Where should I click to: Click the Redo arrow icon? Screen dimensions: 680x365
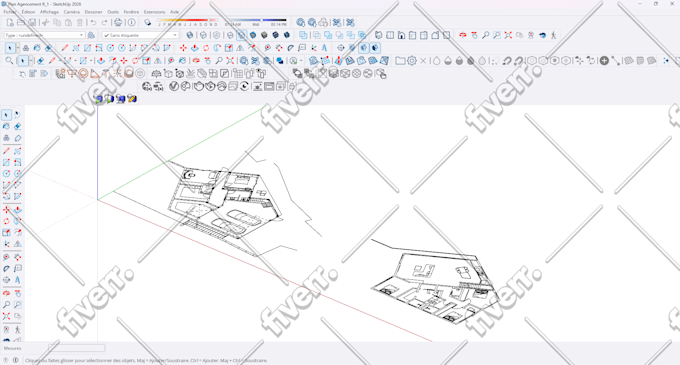click(104, 23)
